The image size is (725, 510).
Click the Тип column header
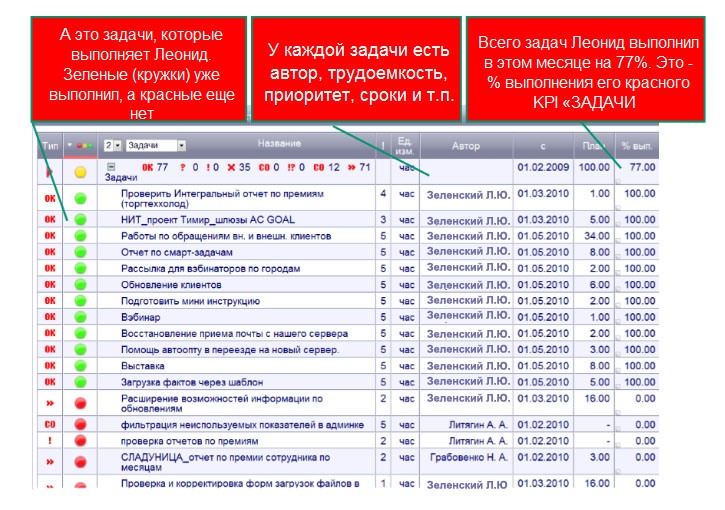click(x=50, y=146)
